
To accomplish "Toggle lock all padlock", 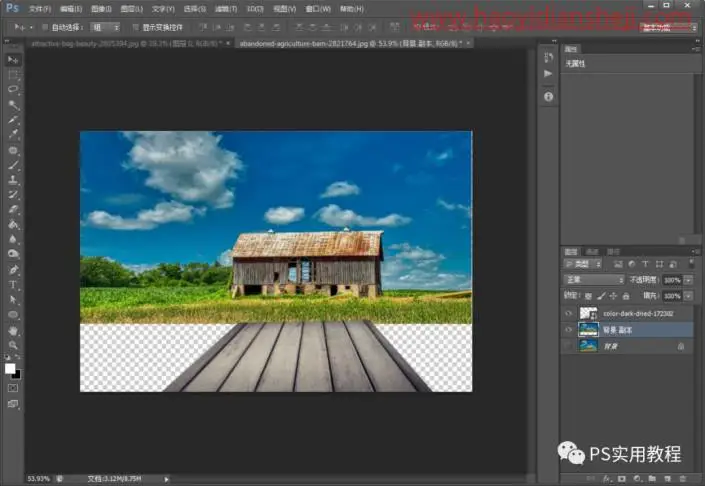I will (626, 296).
